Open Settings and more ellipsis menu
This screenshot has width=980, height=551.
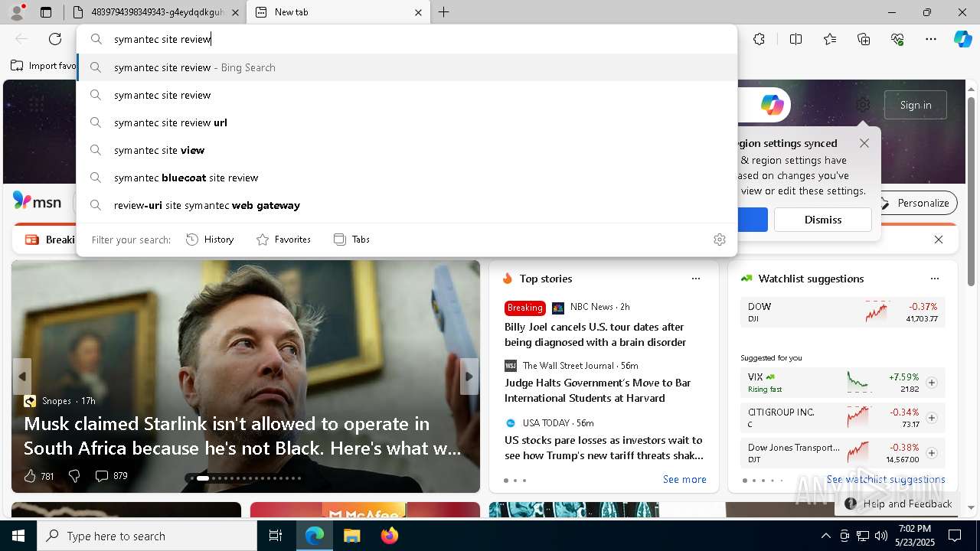[x=931, y=39]
